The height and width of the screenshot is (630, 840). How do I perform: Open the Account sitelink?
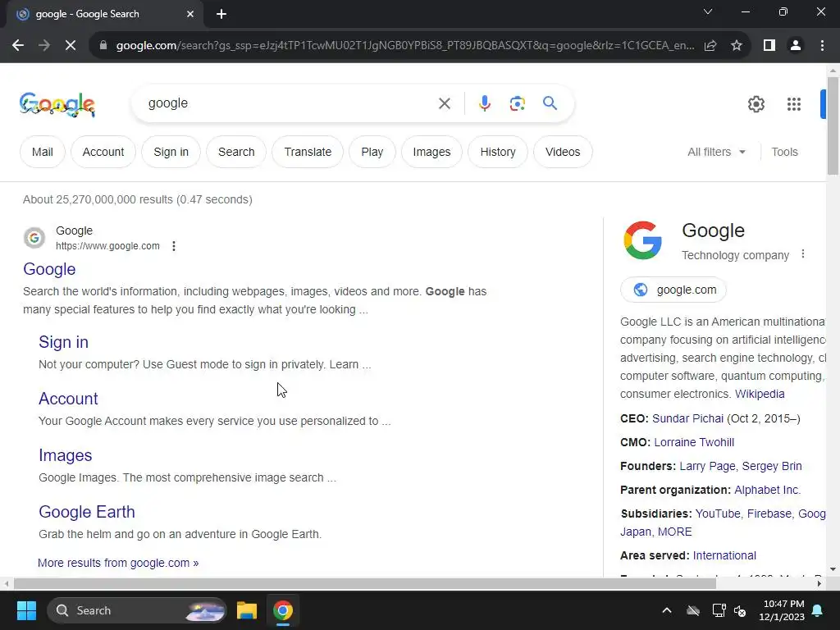[x=68, y=399]
